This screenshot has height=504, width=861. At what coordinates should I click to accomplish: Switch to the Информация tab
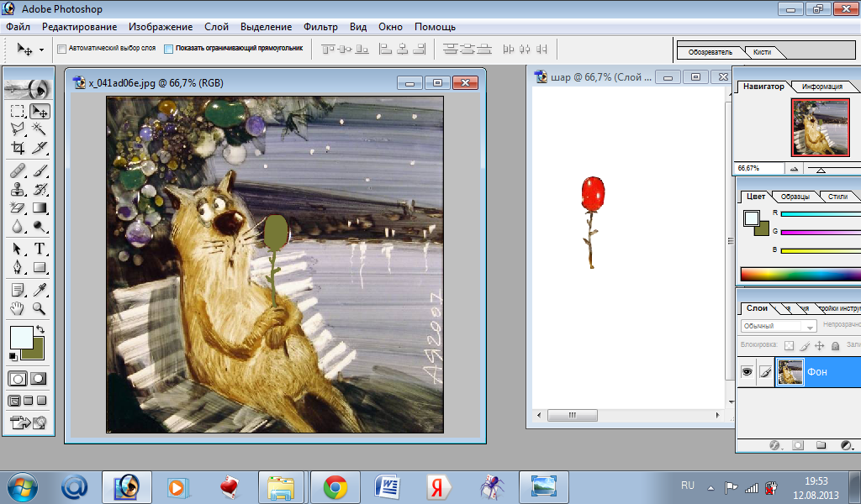(x=822, y=87)
